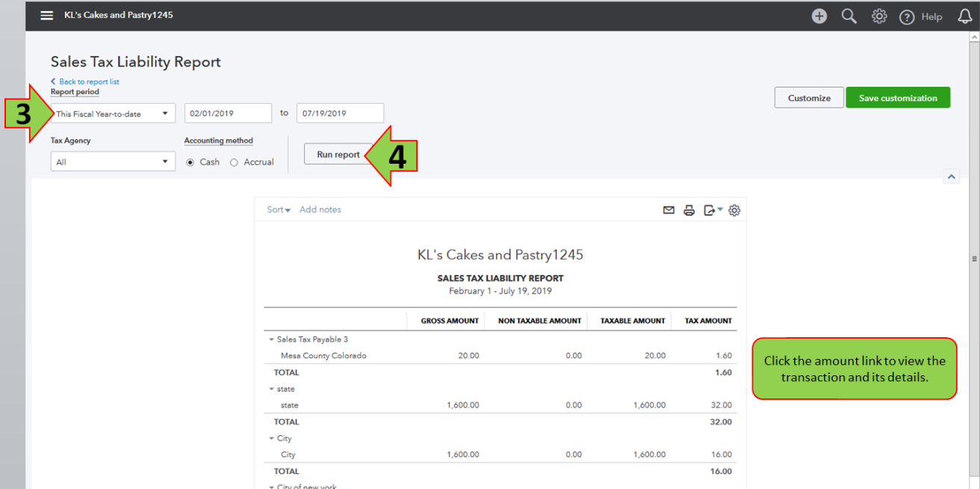Viewport: 980px width, 489px height.
Task: Click the end date field 07/19/2019
Action: (340, 114)
